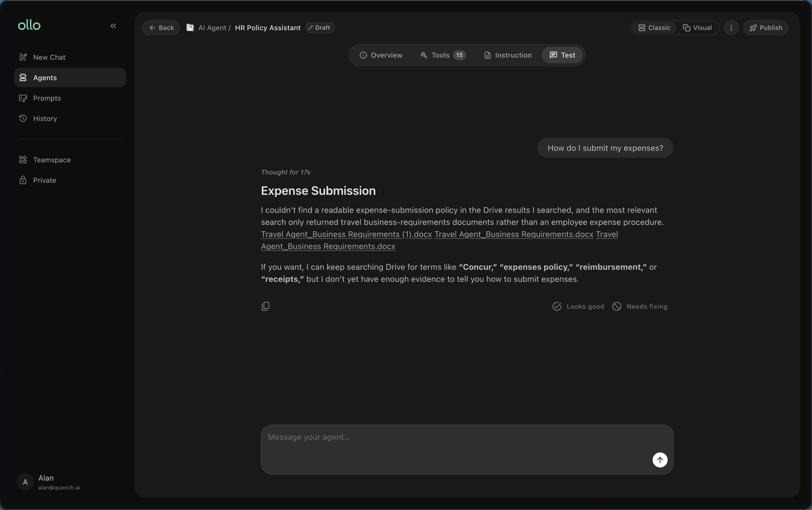Click the Draft status badge

tap(319, 28)
